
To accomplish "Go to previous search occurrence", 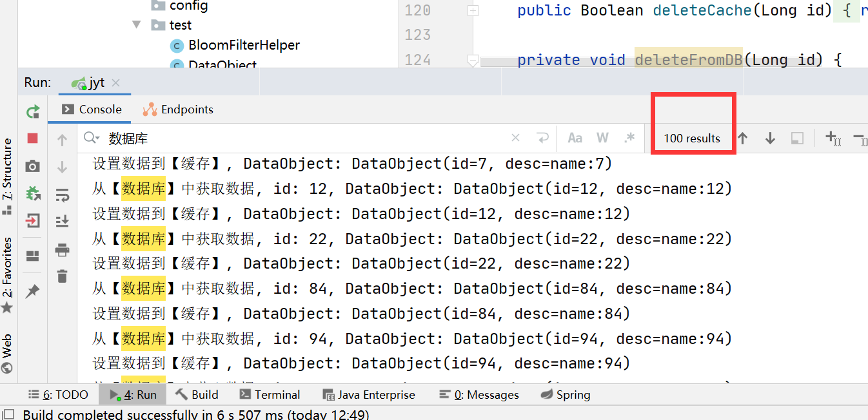I will (743, 138).
